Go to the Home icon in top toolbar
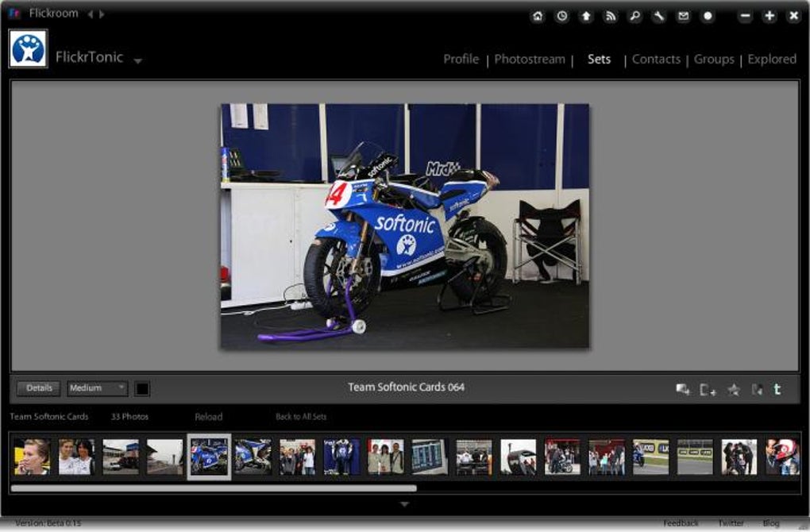The width and height of the screenshot is (810, 532). point(538,16)
